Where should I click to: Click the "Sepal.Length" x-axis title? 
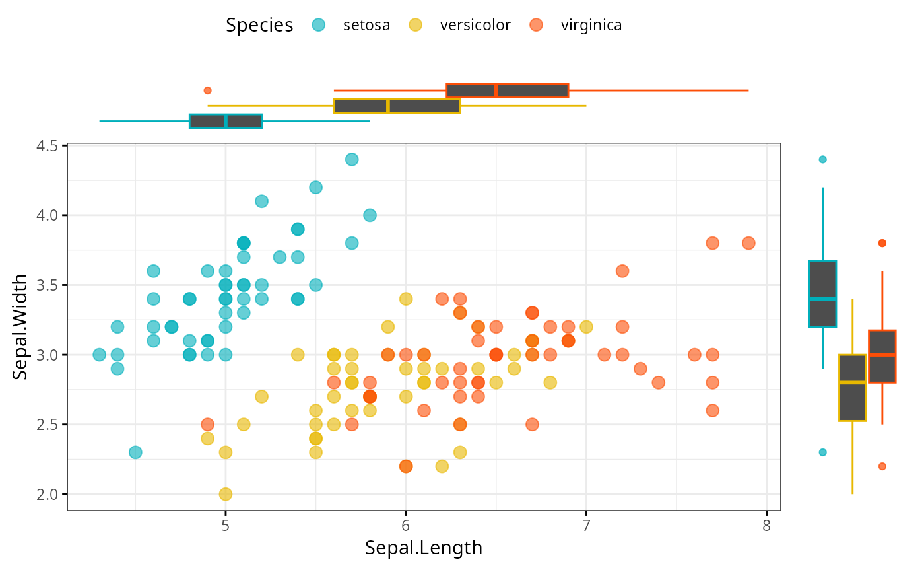[424, 548]
